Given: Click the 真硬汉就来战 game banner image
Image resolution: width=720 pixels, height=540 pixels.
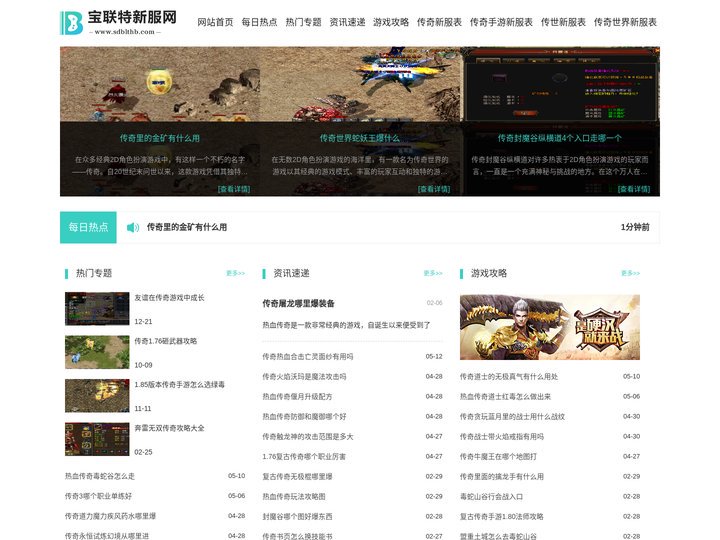Looking at the screenshot, I should coord(550,327).
